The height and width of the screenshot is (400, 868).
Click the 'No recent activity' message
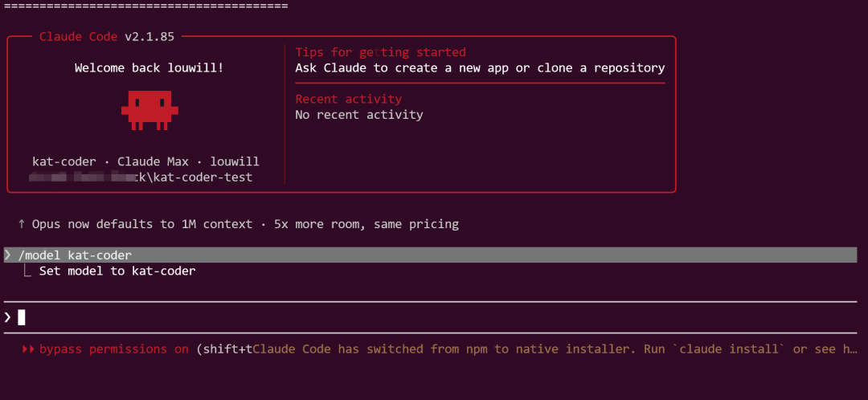pos(358,115)
